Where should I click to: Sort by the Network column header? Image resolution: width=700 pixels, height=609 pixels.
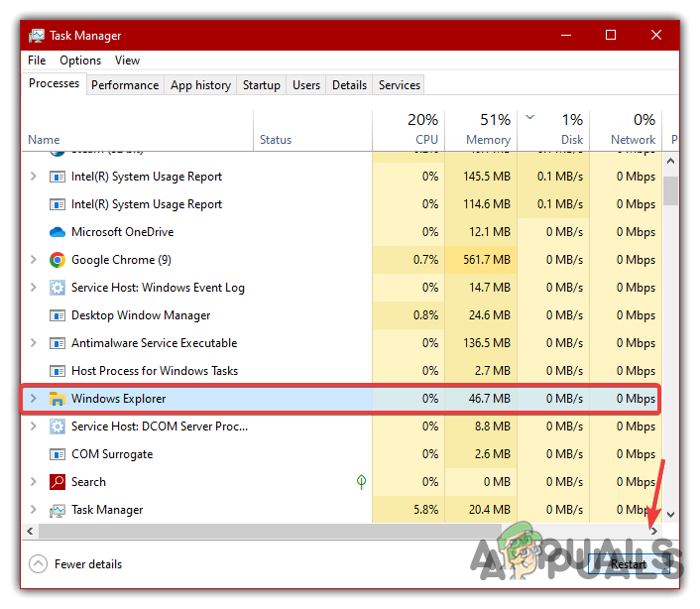[626, 130]
